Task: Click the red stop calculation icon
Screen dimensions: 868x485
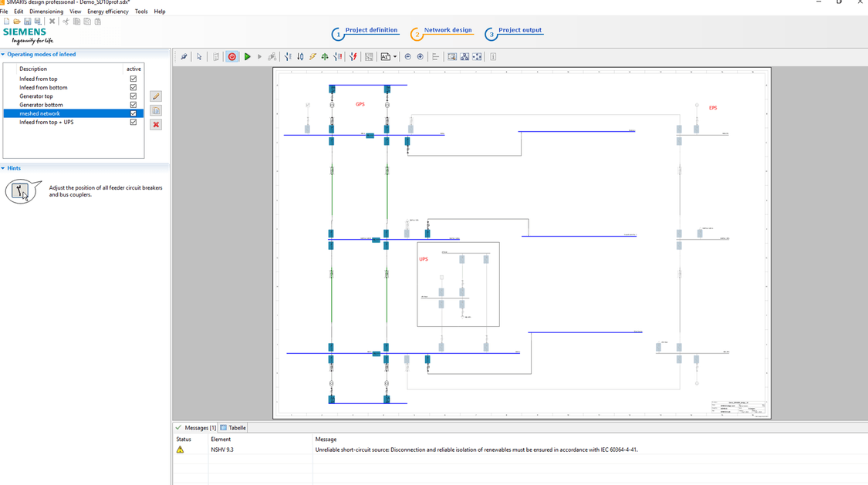Action: coord(231,56)
